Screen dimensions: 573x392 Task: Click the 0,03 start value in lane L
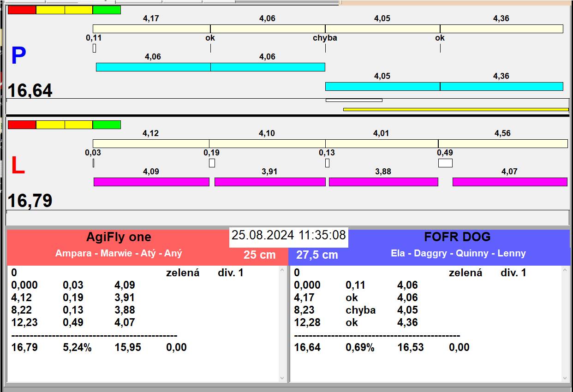tap(93, 153)
